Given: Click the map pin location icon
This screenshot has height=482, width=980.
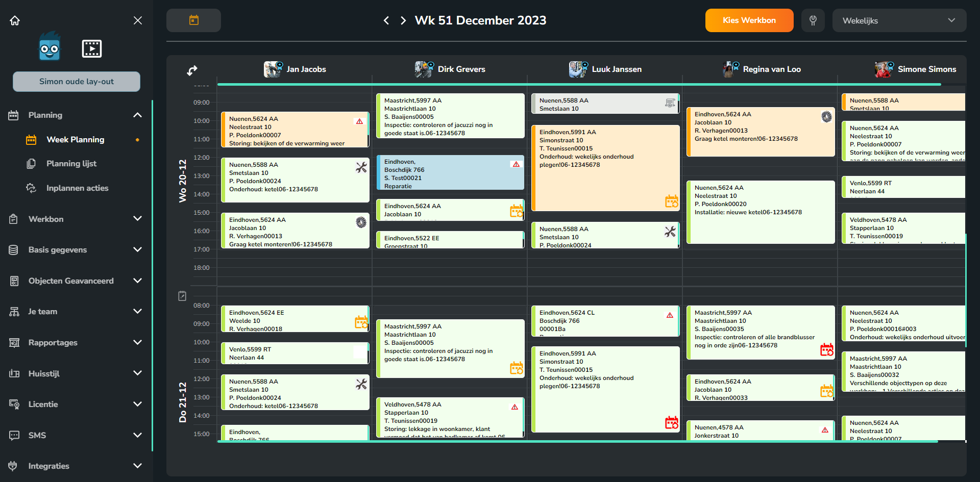Looking at the screenshot, I should 813,20.
